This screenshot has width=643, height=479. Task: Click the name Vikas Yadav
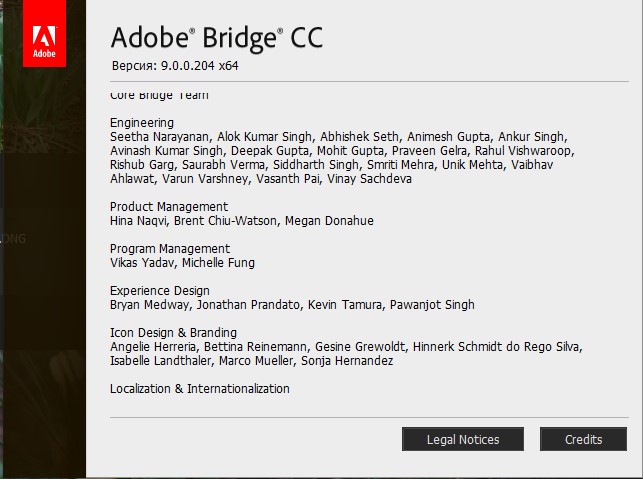142,263
